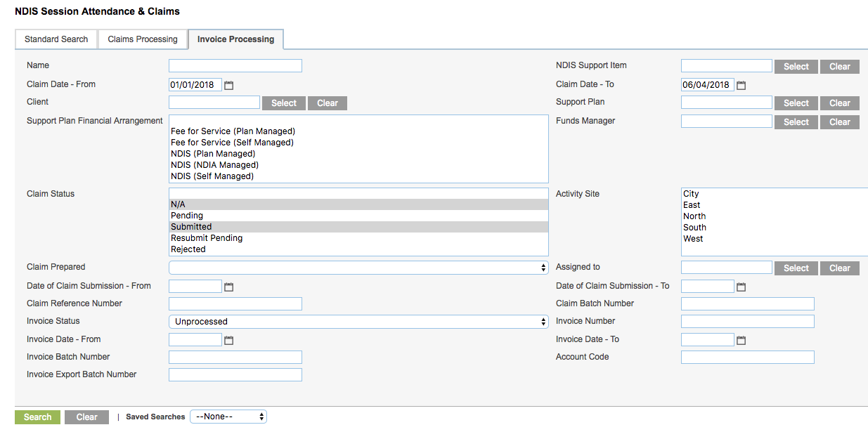Screen dimensions: 868x432
Task: Select Rejected in Claim Status list
Action: (358, 249)
